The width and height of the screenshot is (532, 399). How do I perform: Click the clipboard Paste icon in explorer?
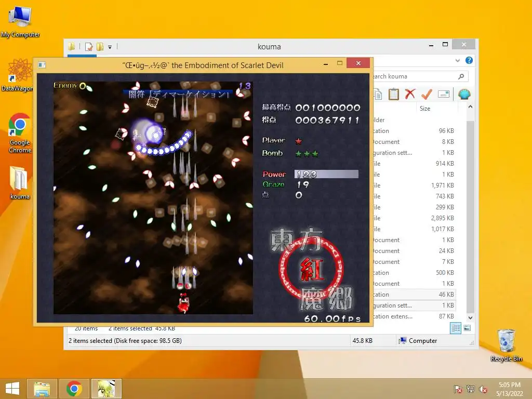394,94
